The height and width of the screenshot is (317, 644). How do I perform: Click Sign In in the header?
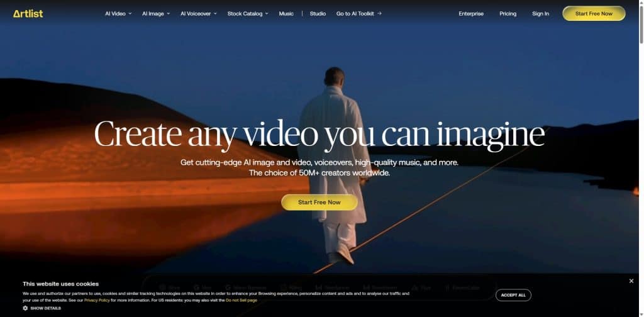click(x=540, y=13)
